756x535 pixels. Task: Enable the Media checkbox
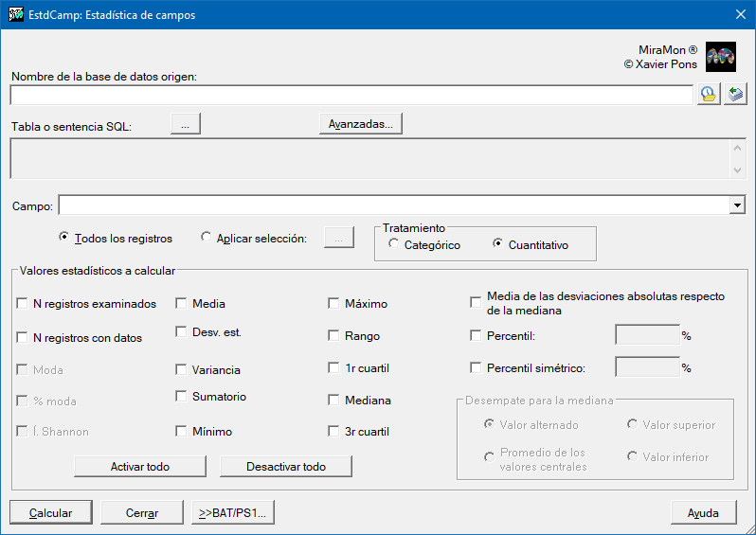click(182, 304)
